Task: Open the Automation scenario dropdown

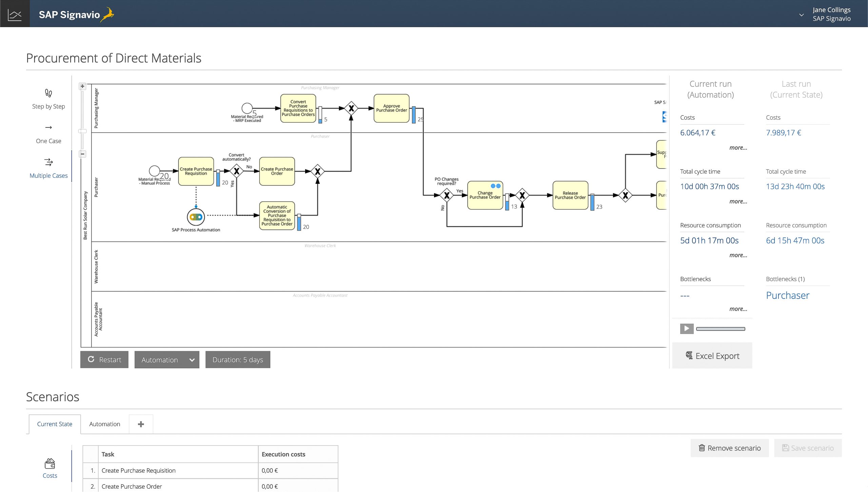Action: click(x=167, y=360)
